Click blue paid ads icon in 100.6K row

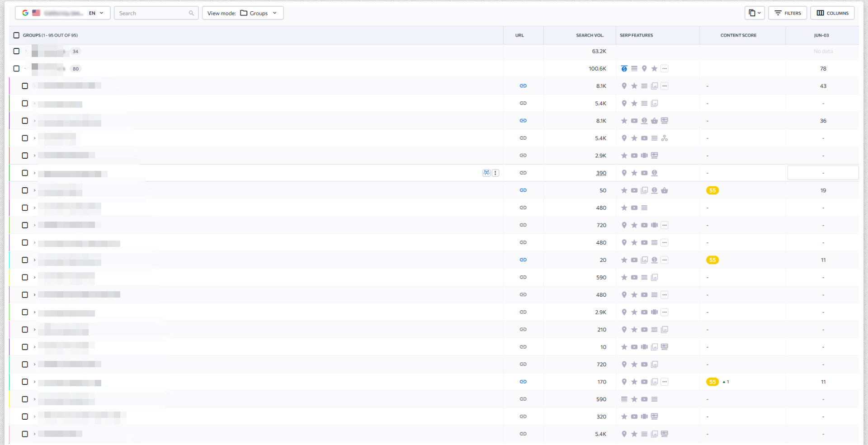624,69
